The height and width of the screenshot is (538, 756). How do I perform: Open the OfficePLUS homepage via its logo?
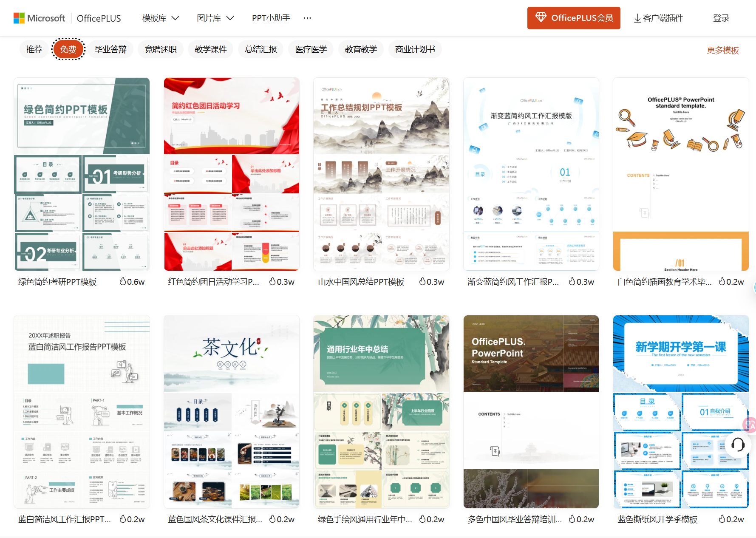click(99, 18)
